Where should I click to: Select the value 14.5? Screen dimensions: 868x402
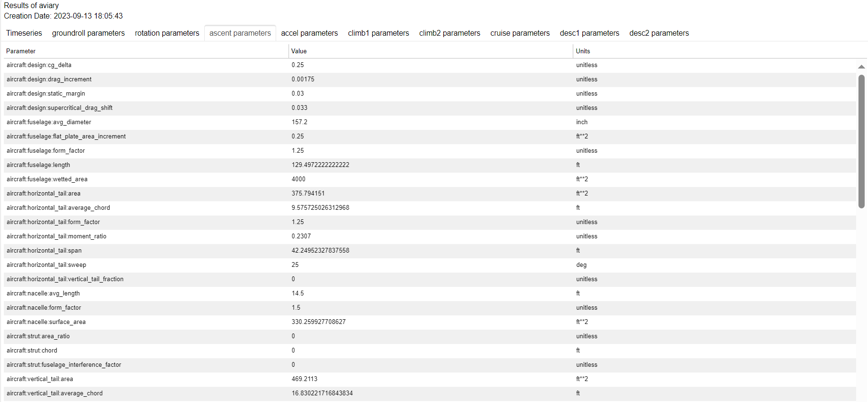(298, 294)
